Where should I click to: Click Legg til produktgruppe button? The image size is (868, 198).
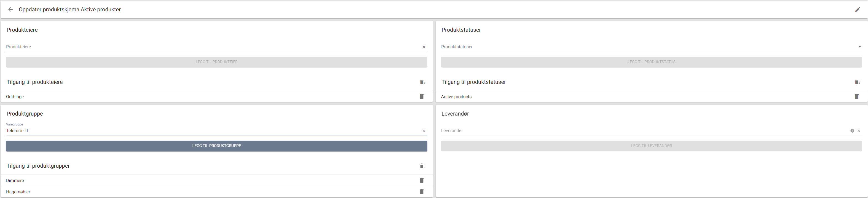point(217,146)
